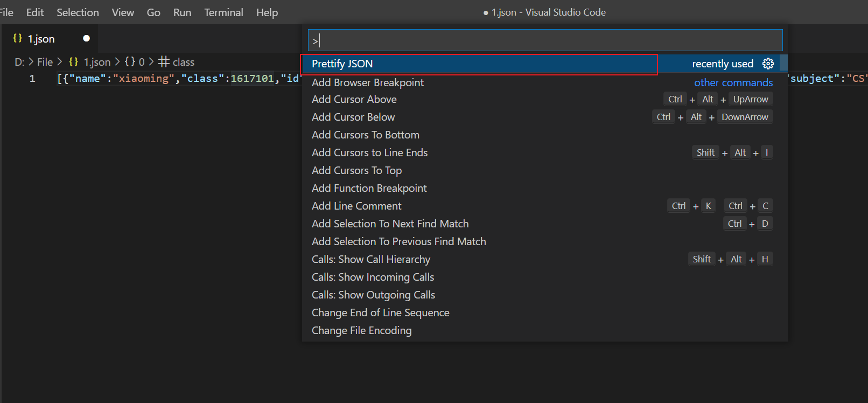Open the Run menu
The height and width of the screenshot is (403, 868).
[182, 12]
